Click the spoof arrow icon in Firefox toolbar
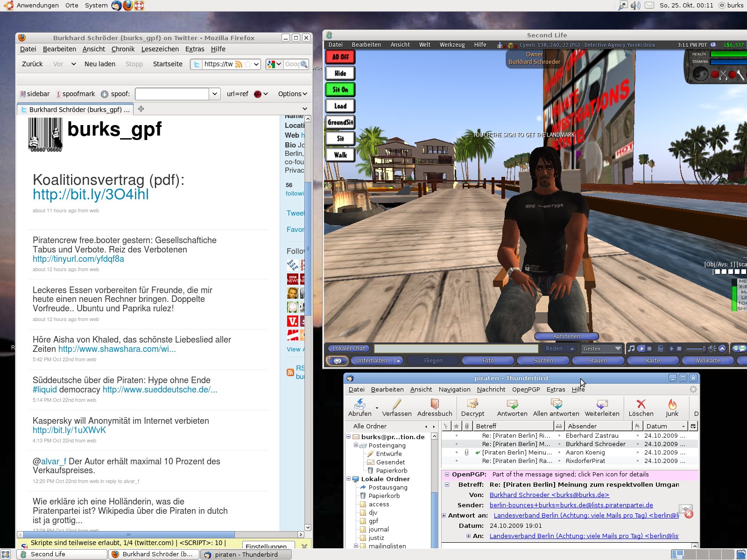The image size is (747, 560). 105,94
